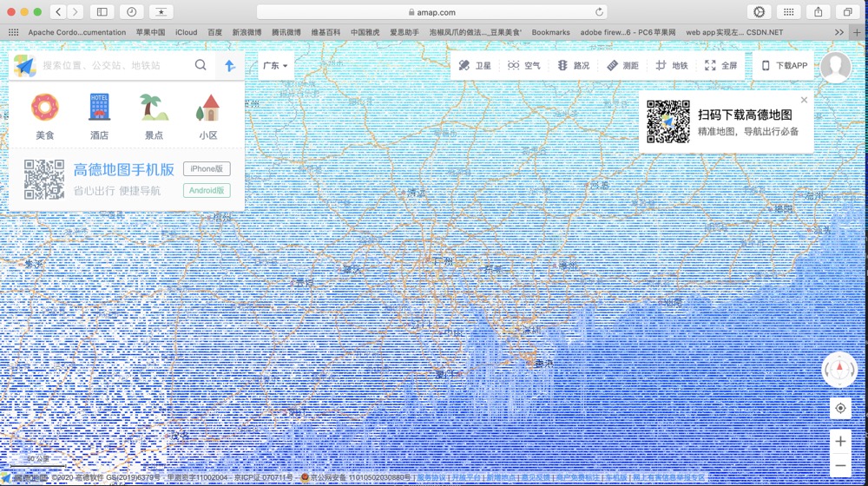
Task: Toggle 卫星 satellite map layer
Action: click(475, 66)
